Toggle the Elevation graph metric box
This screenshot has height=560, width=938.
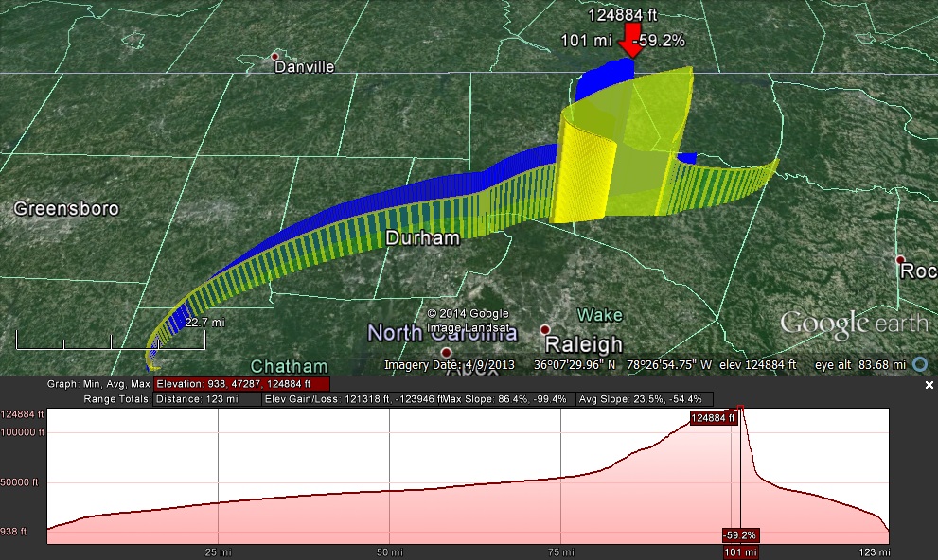(241, 384)
